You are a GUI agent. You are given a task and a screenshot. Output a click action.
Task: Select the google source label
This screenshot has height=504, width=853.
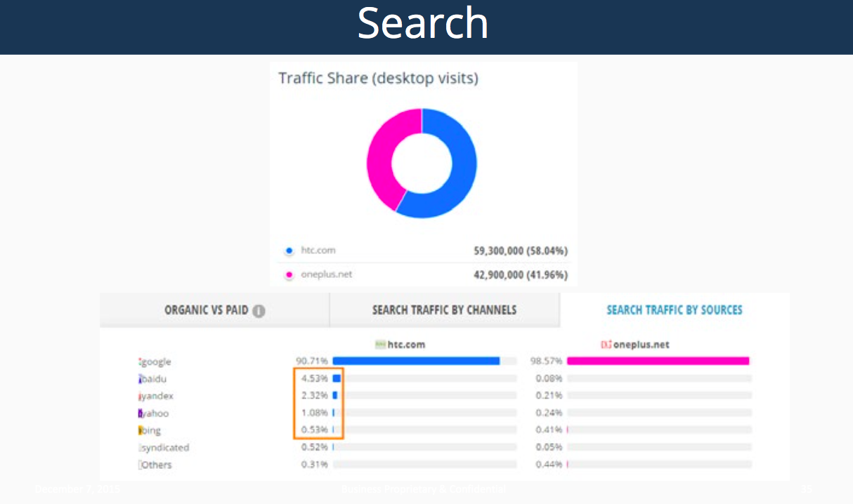(x=157, y=362)
